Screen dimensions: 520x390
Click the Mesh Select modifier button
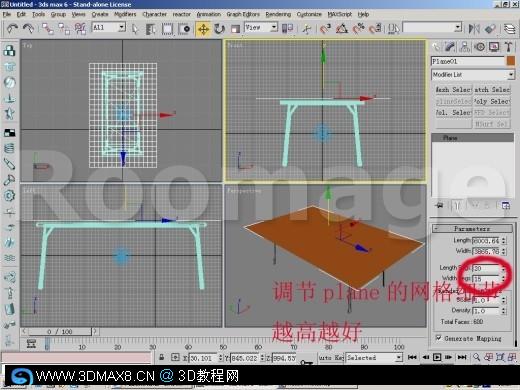pos(453,90)
